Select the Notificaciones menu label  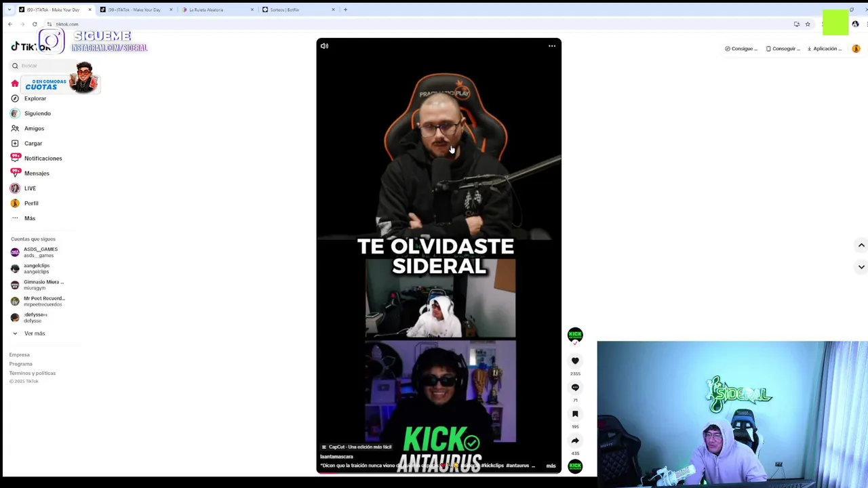[43, 158]
